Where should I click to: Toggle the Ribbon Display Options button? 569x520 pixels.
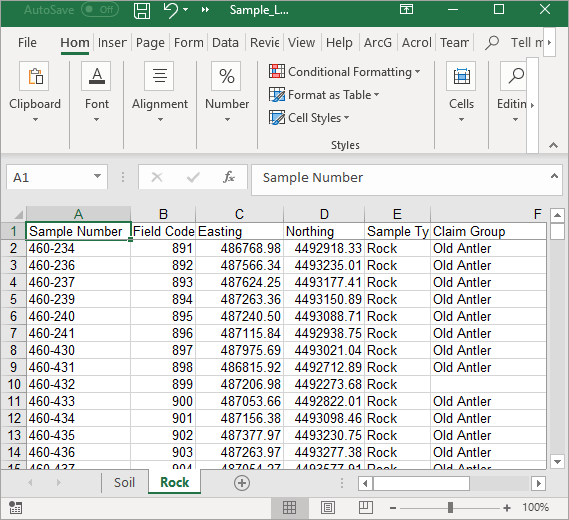[406, 9]
